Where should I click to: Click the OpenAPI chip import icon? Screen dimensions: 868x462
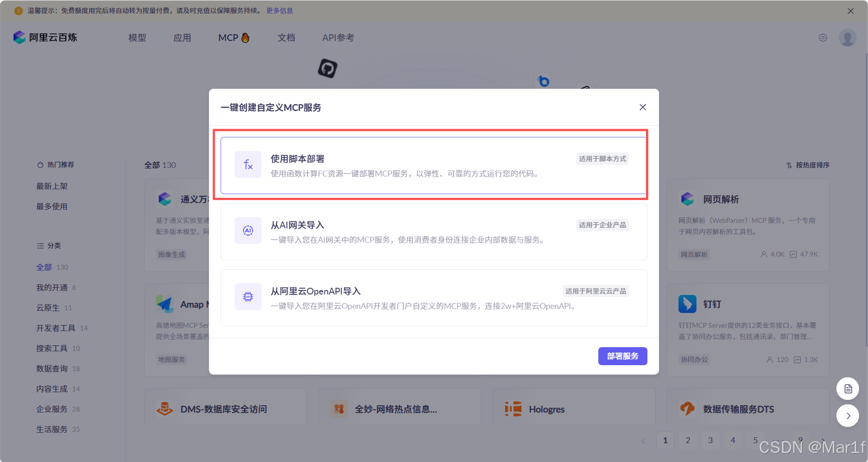248,297
